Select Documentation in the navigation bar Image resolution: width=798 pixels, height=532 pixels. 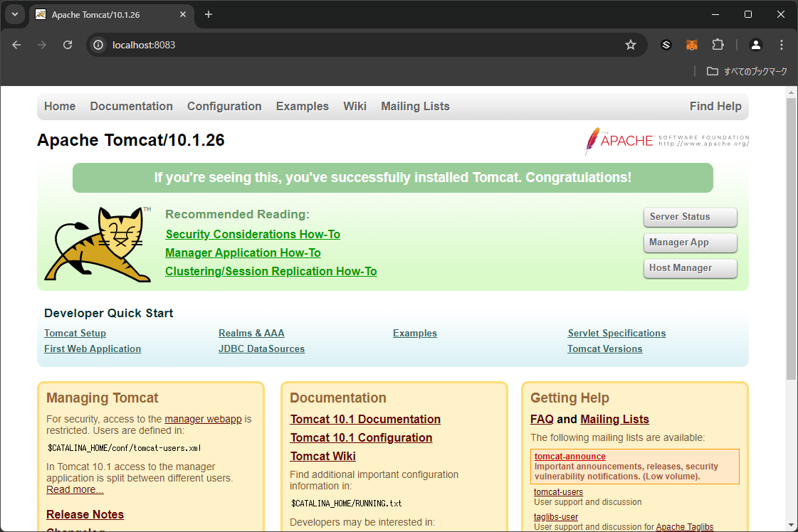coord(131,106)
